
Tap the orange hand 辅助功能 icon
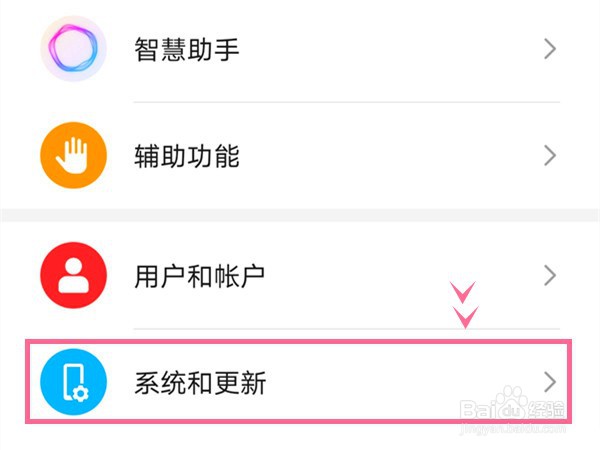click(73, 156)
